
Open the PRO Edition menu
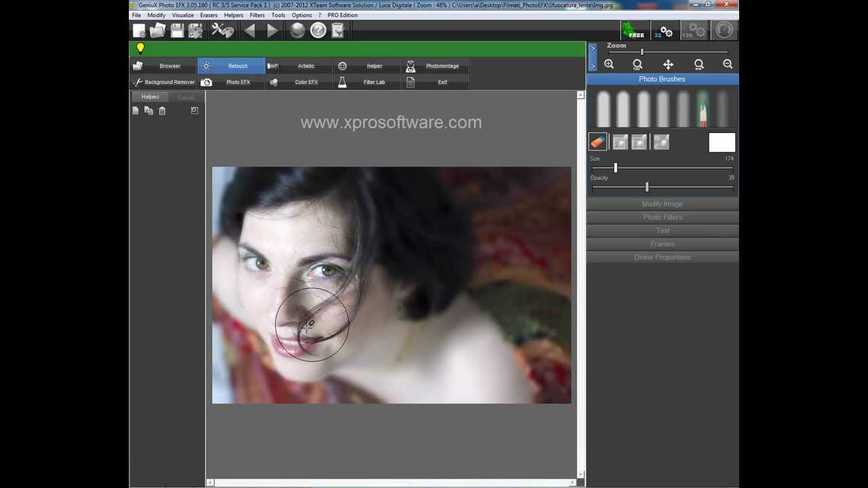point(342,15)
